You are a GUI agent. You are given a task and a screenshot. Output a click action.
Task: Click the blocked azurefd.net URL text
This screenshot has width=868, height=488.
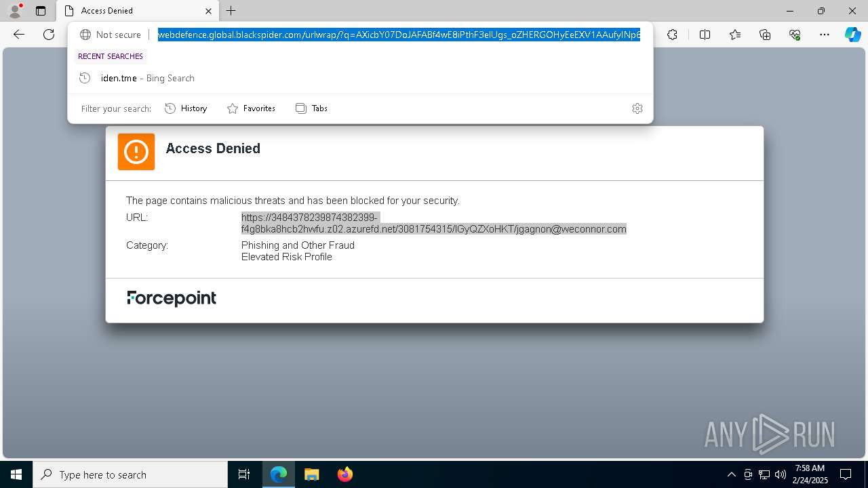click(x=434, y=223)
